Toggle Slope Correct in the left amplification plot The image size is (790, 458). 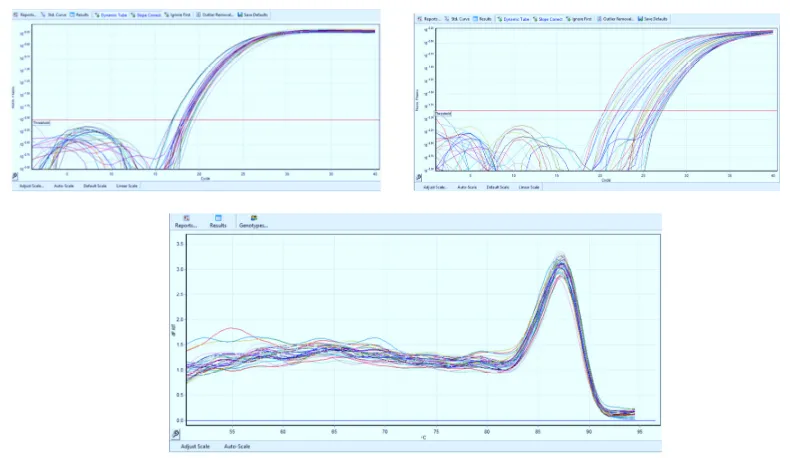click(146, 15)
